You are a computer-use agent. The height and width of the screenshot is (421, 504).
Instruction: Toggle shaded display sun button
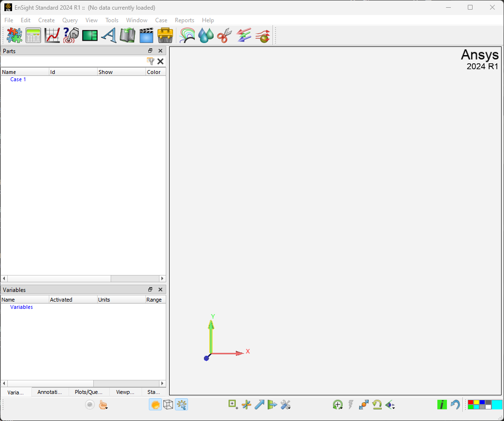(x=155, y=405)
